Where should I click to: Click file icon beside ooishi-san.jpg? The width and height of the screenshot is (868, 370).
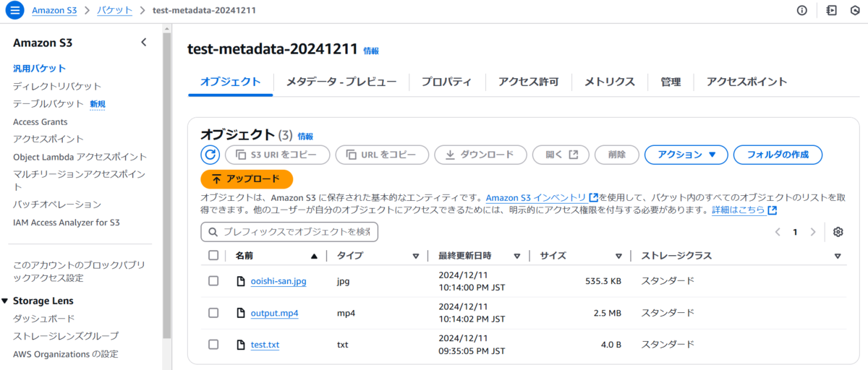(x=242, y=281)
